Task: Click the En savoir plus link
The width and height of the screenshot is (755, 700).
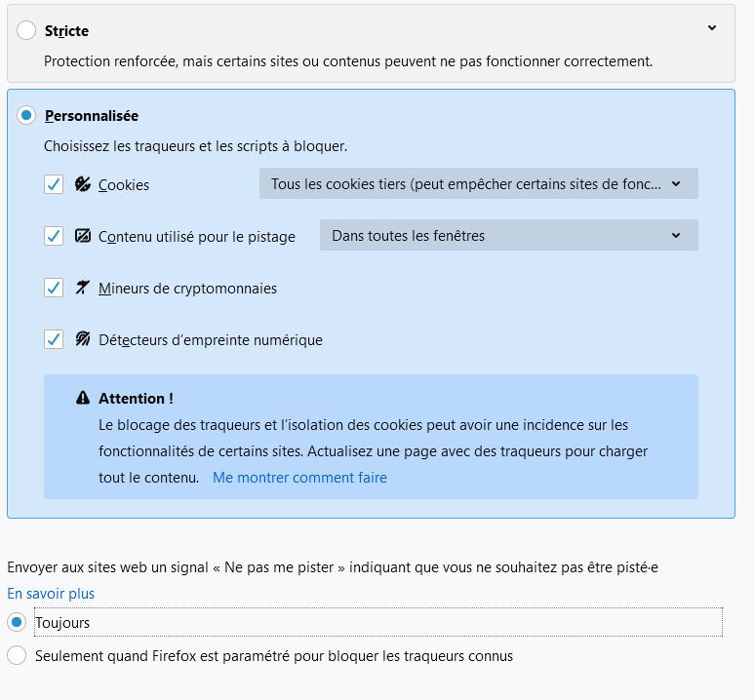Action: (51, 594)
